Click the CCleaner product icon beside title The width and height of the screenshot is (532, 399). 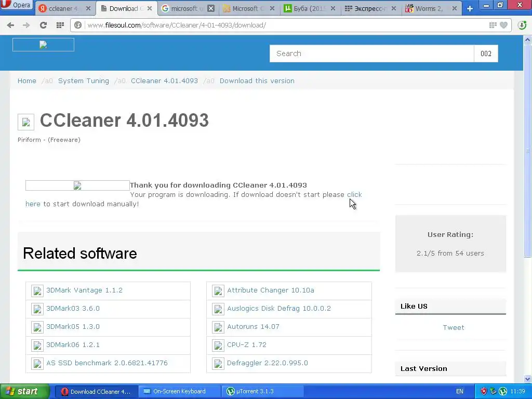coord(26,122)
